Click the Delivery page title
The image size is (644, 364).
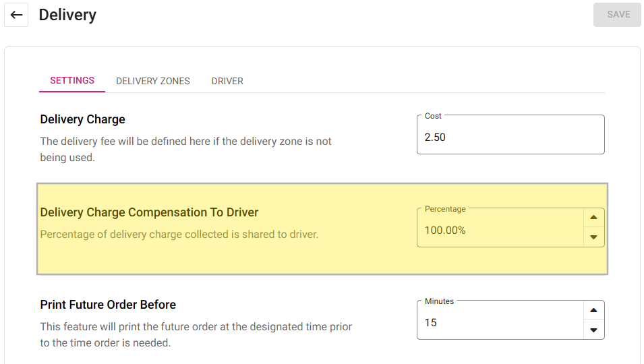67,15
